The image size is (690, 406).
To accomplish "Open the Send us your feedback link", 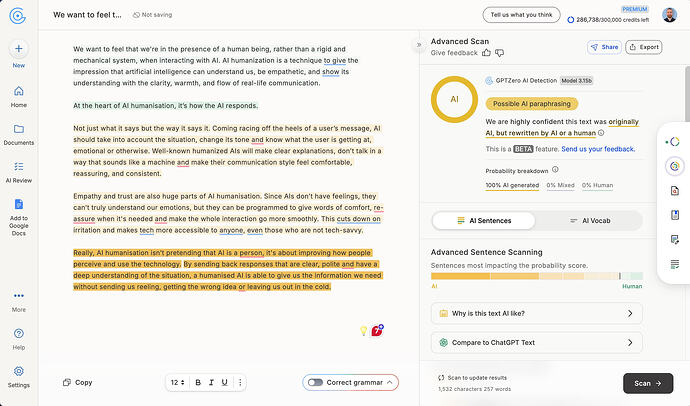I will [x=598, y=149].
